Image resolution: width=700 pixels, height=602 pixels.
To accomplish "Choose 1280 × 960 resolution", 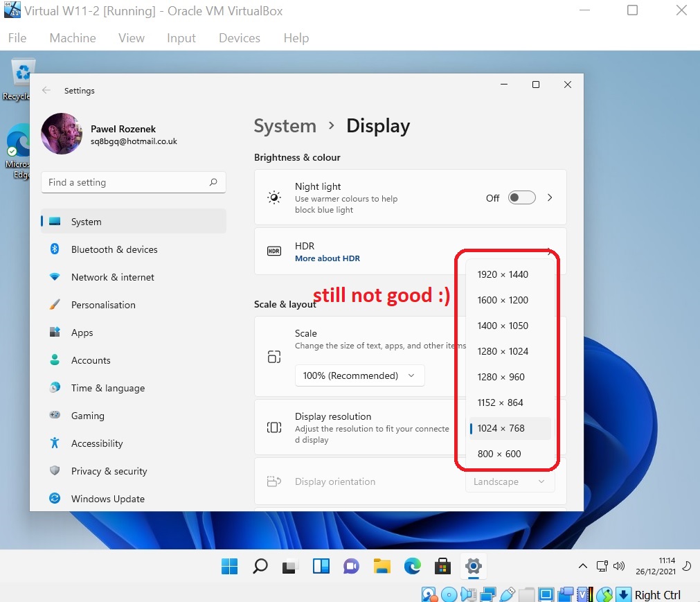I will click(x=510, y=376).
